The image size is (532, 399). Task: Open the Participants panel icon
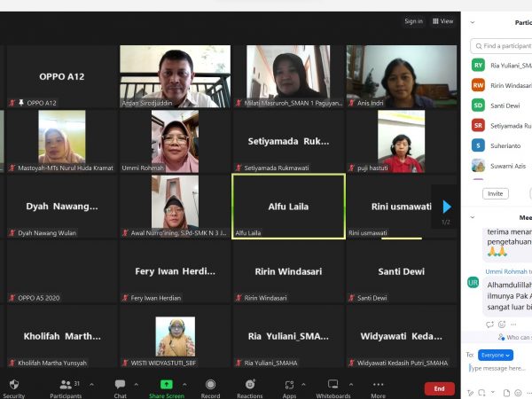click(66, 385)
